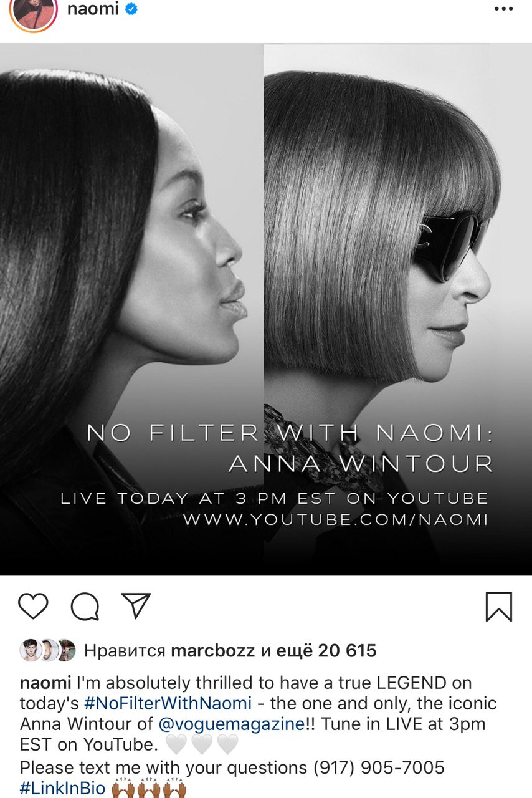Open the #NoFilterWithNaomi hashtag
This screenshot has width=532, height=798.
click(168, 703)
